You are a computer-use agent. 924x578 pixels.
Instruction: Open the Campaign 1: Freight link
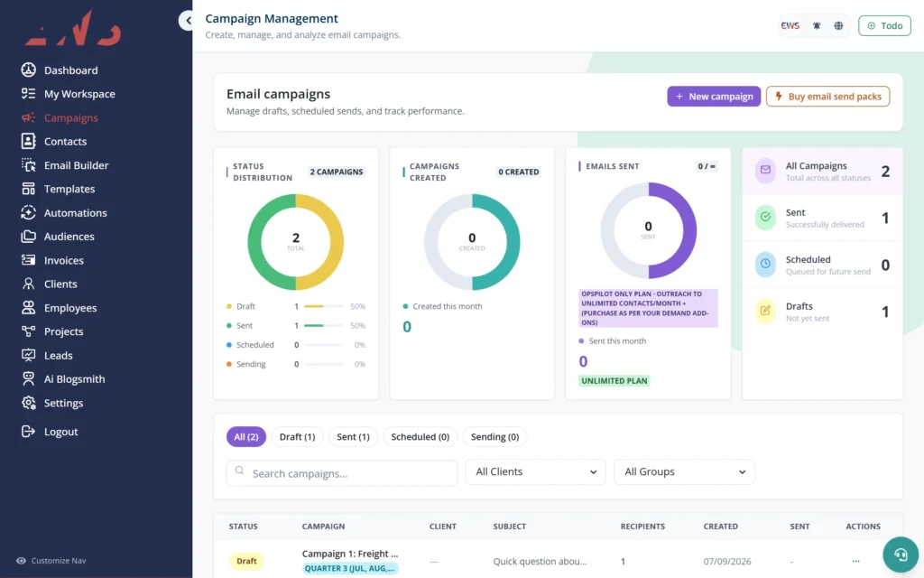point(350,554)
